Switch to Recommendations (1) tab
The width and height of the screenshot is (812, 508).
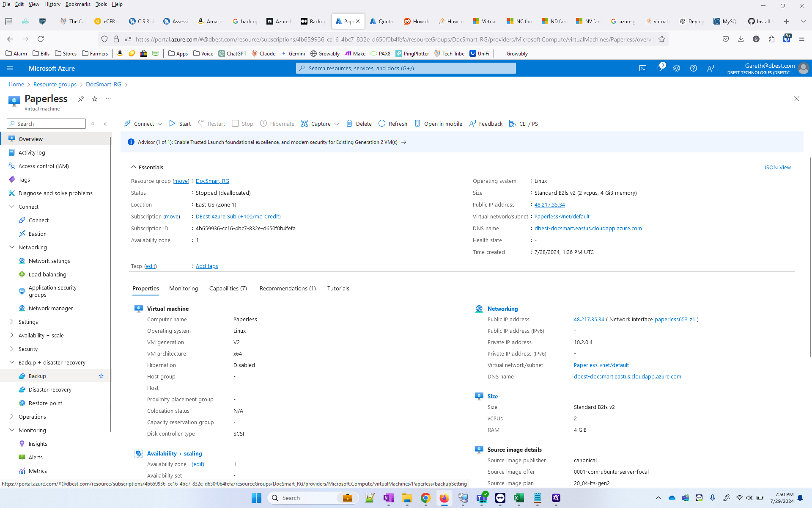pos(288,288)
